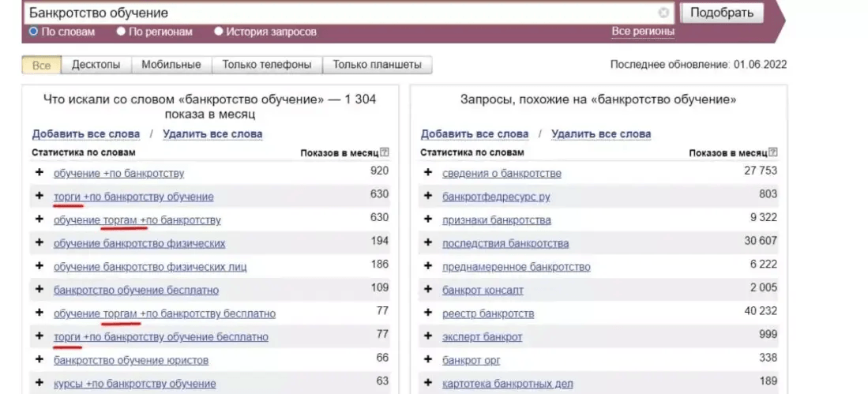The width and height of the screenshot is (868, 394).
Task: Add 'банкрот орг' via plus icon
Action: pos(428,359)
